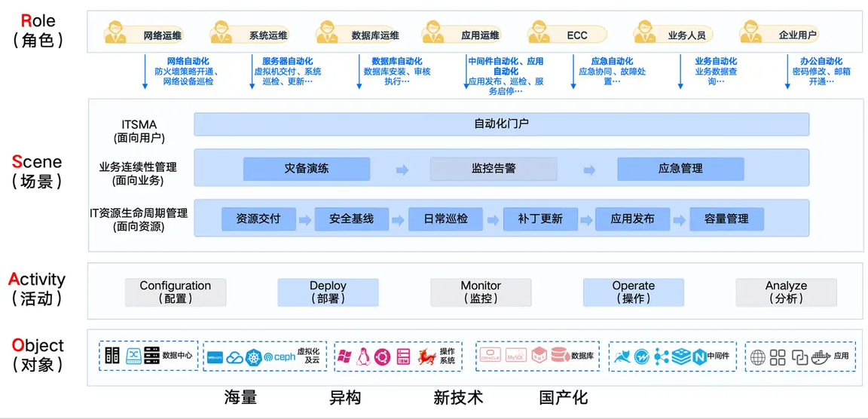Click the 异构 text at bottom
Viewport: 868px width, 419px height.
tap(345, 397)
